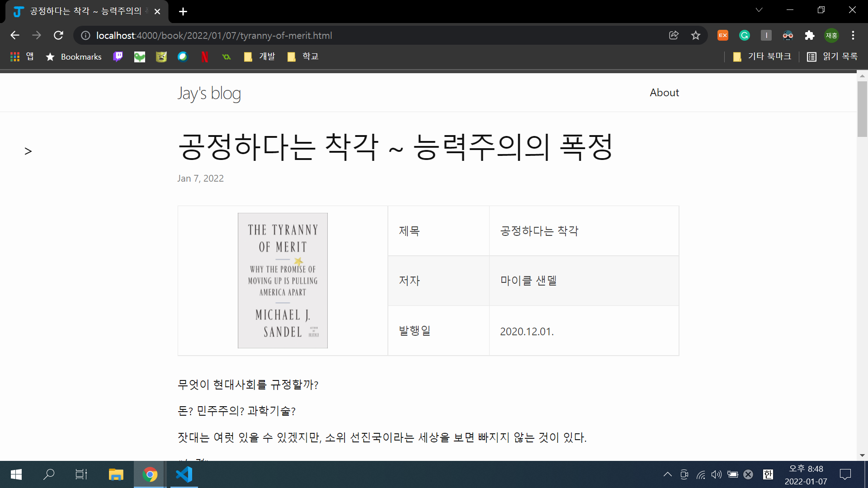The image size is (868, 488).
Task: Open the gray I extension icon
Action: tap(766, 35)
